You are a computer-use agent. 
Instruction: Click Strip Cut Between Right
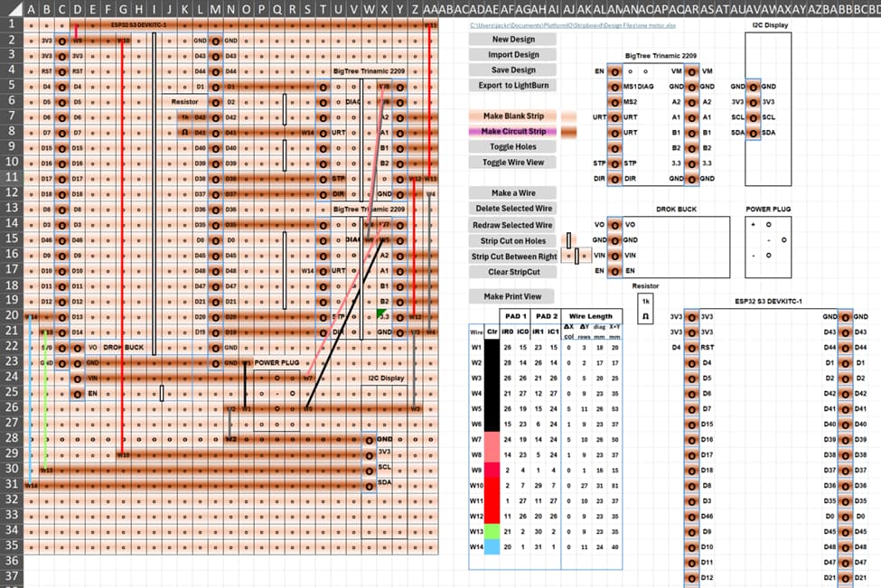pos(513,257)
